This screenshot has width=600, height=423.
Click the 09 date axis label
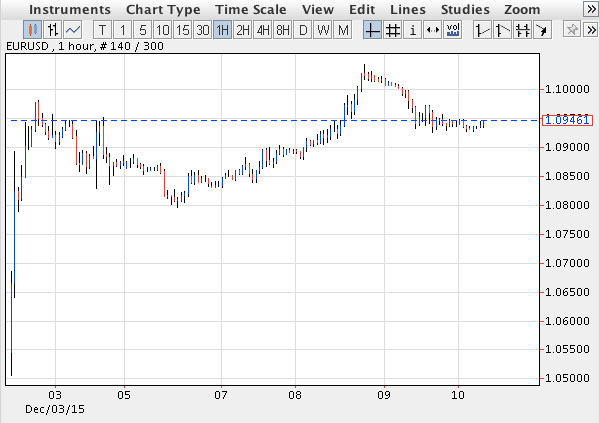384,395
